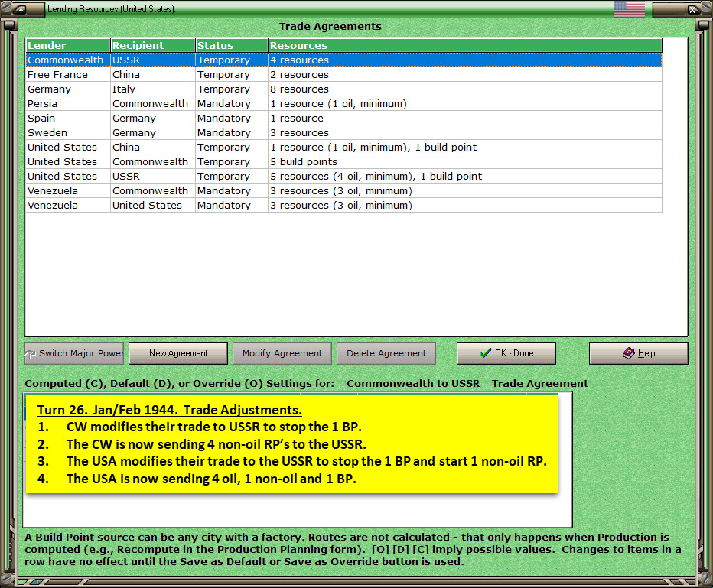Click the '5 build points' cell

(465, 162)
